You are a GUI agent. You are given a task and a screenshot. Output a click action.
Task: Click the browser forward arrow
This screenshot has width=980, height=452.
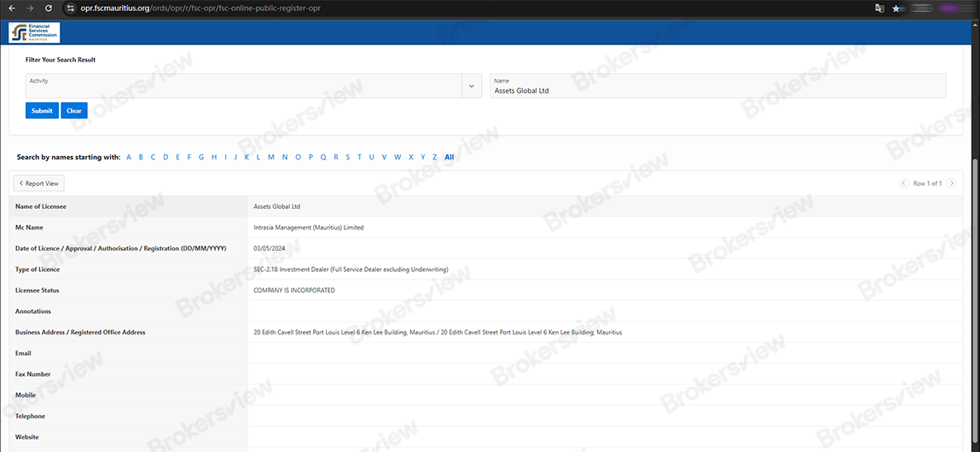(30, 8)
